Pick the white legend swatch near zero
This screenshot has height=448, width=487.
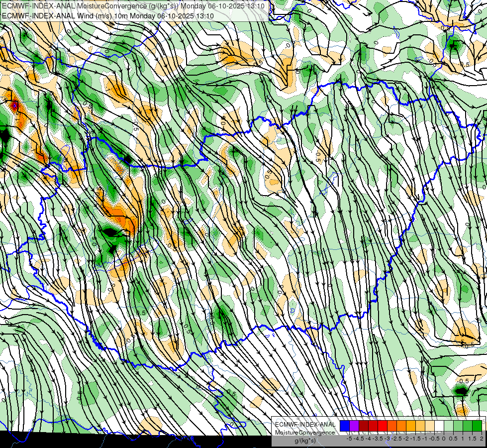coord(439,426)
